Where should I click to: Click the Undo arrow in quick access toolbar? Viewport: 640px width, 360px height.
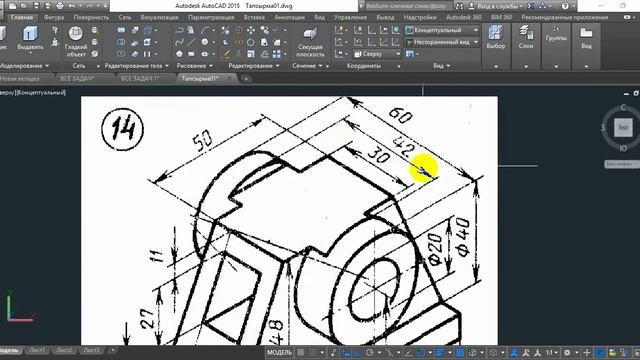coord(72,6)
